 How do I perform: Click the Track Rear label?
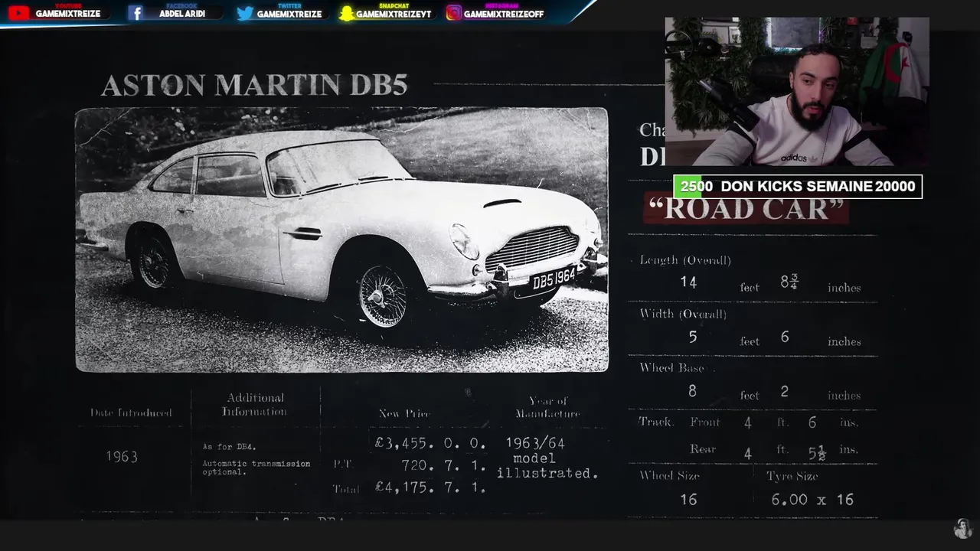(x=703, y=449)
